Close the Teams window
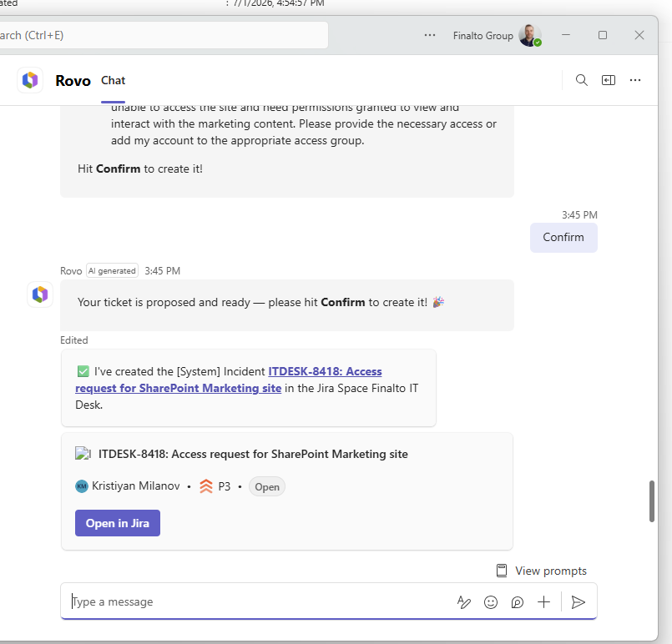Image resolution: width=672 pixels, height=644 pixels. point(639,35)
